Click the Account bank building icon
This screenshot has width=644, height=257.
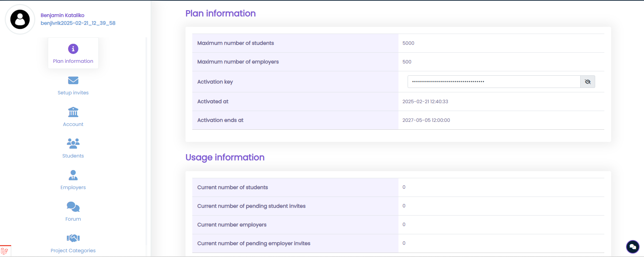coord(73,112)
